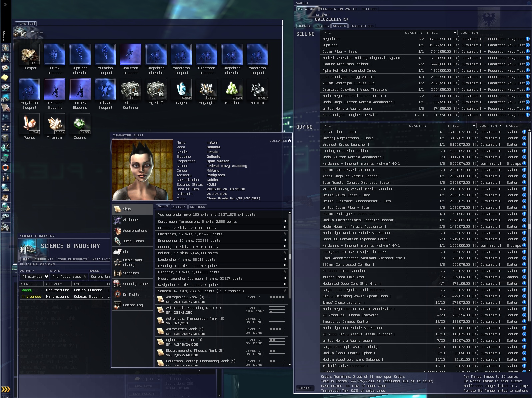The height and width of the screenshot is (398, 532).
Task: Select the Maelstrom Blueprint item
Action: 131,59
